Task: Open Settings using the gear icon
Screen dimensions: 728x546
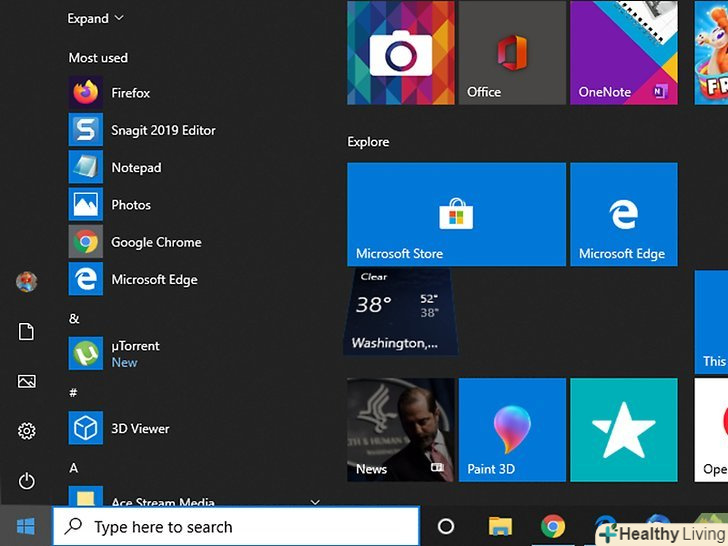Action: (x=27, y=431)
